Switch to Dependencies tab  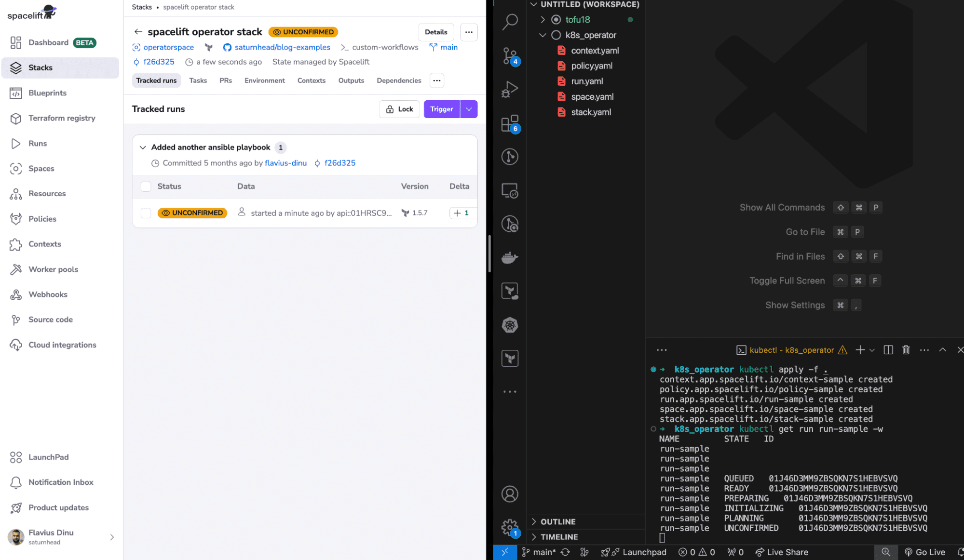399,80
